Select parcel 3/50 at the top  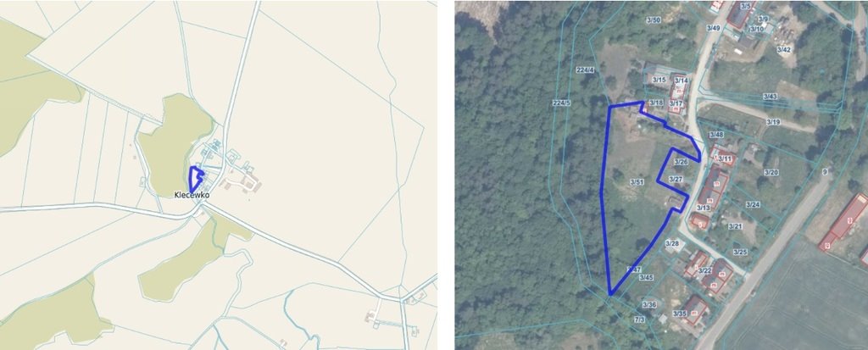pyautogui.click(x=654, y=20)
